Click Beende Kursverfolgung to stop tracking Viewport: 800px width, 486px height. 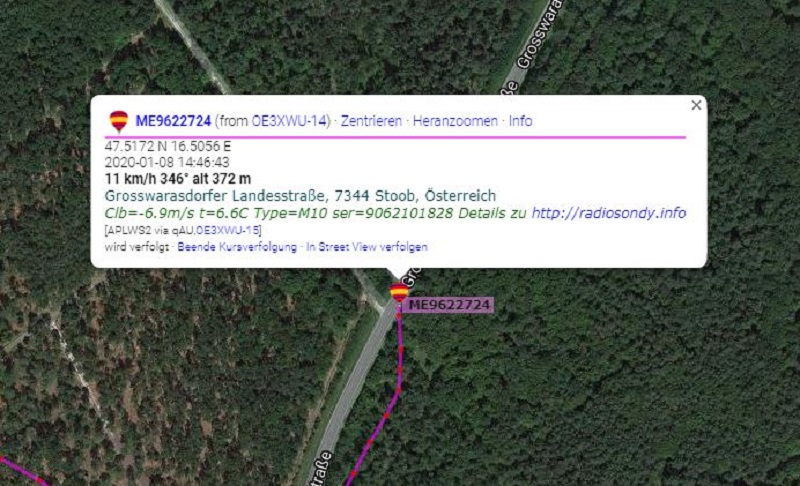click(x=237, y=247)
